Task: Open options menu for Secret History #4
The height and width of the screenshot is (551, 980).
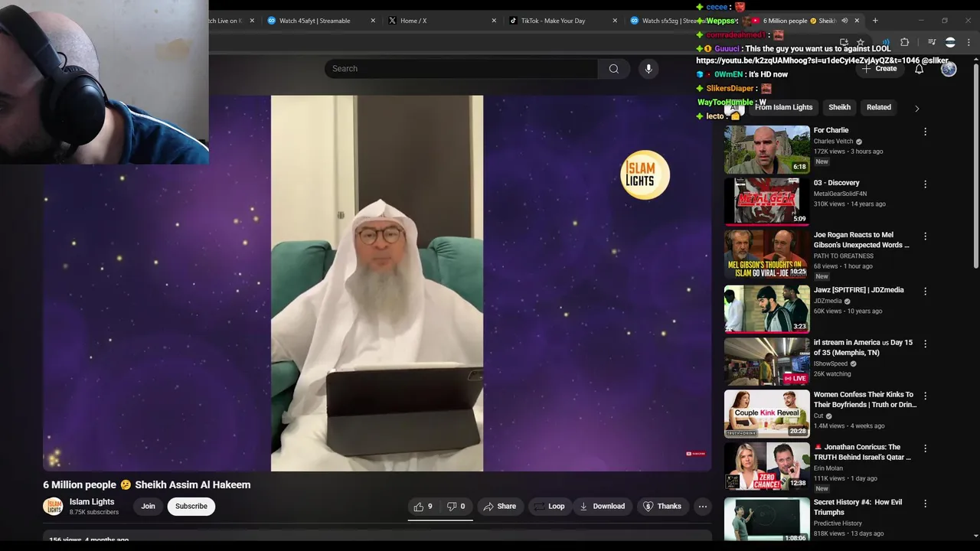Action: pos(925,504)
